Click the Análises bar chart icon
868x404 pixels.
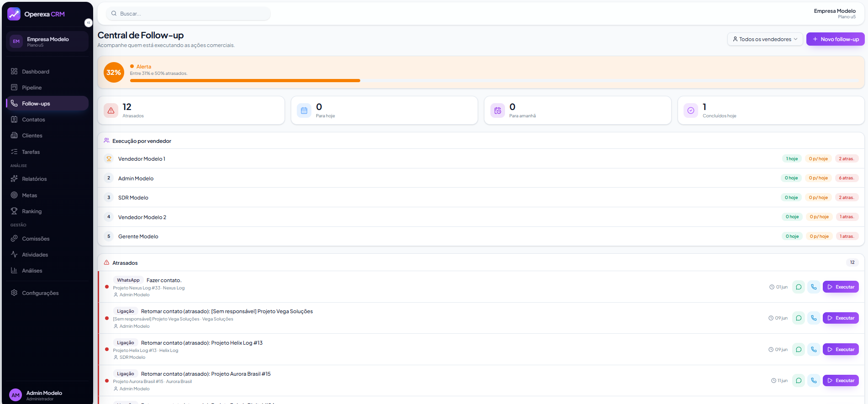14,271
